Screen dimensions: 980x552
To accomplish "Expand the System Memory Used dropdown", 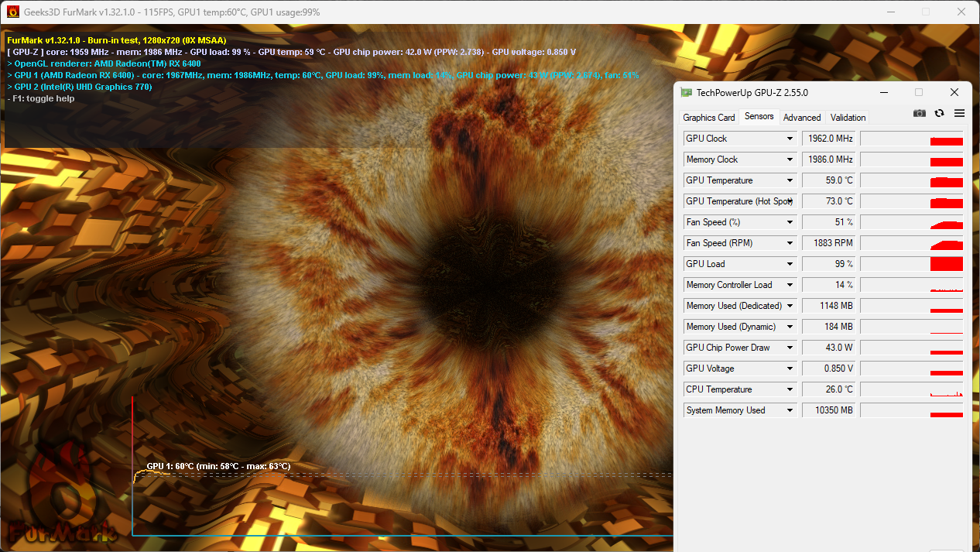I will [790, 410].
